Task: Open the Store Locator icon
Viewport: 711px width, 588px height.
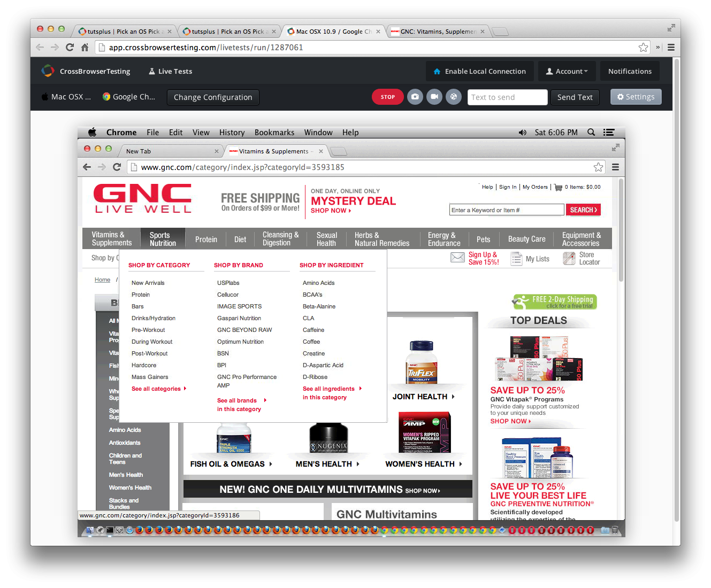Action: [x=569, y=259]
